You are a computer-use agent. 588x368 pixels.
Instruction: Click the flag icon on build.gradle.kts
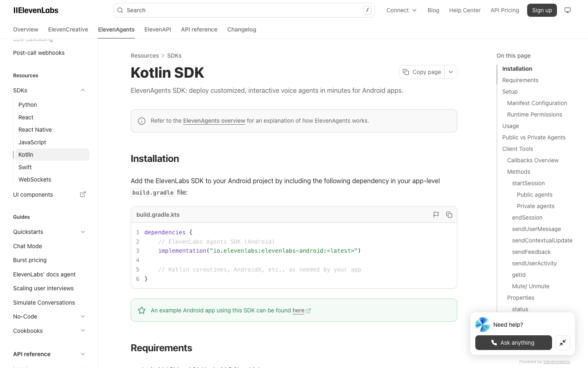point(436,215)
